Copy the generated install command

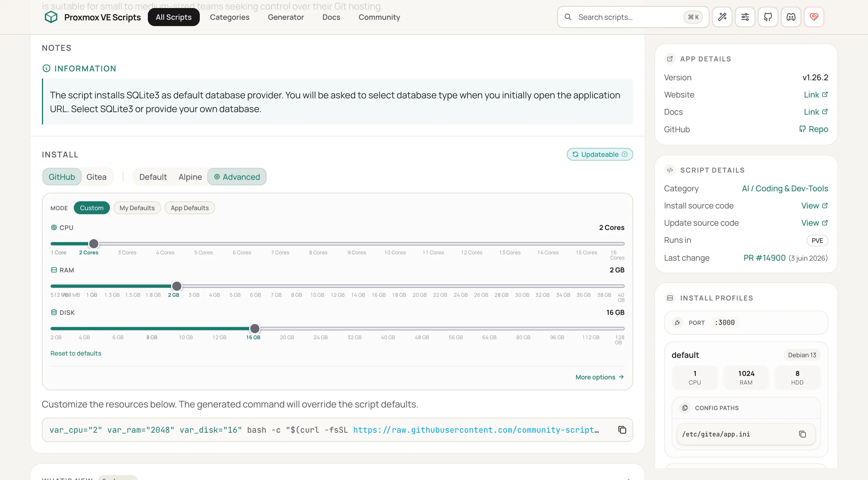622,430
